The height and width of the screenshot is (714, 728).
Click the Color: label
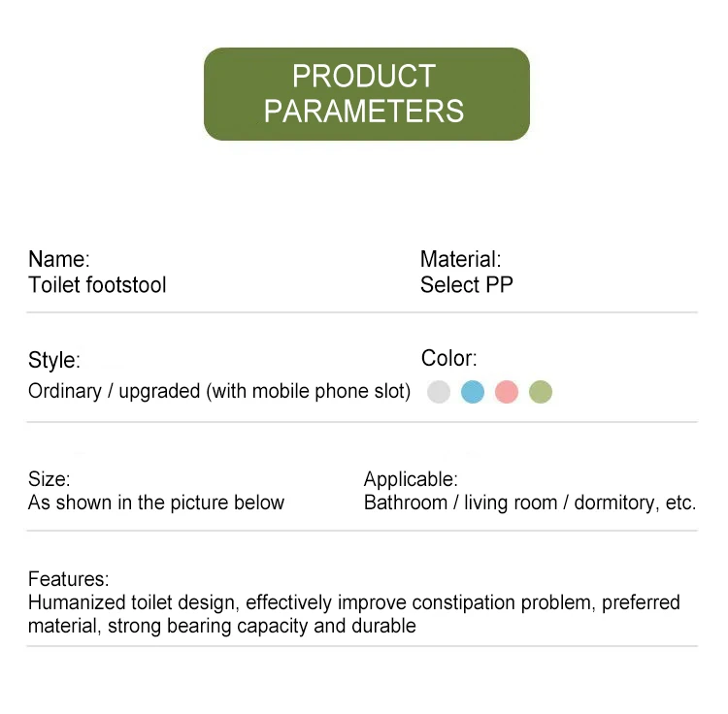pos(449,358)
